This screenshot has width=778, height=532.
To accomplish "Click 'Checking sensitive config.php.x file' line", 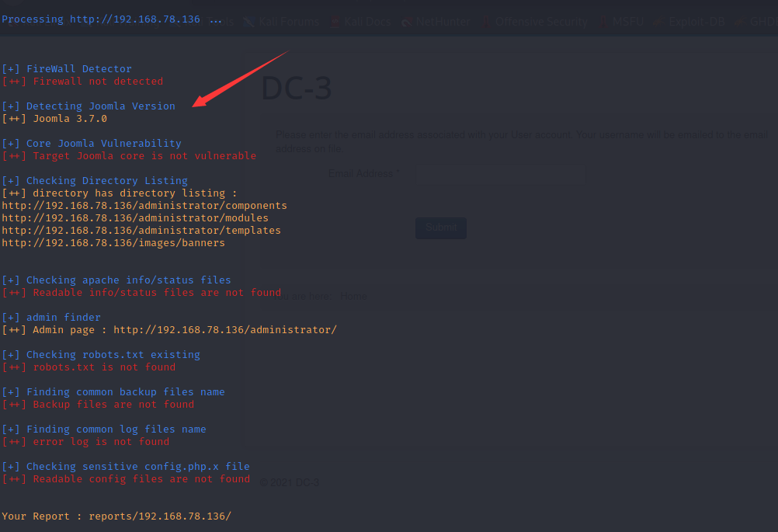I will 126,466.
